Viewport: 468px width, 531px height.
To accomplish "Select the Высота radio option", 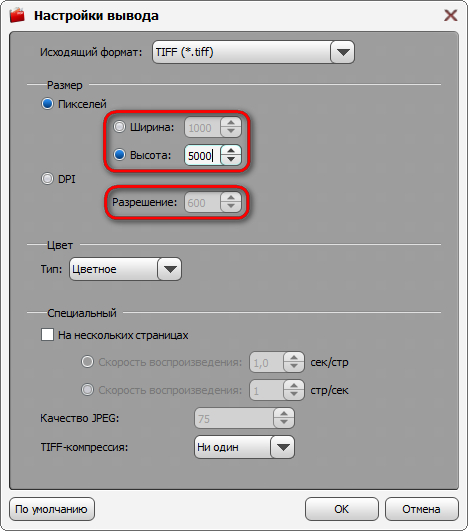I will pyautogui.click(x=119, y=155).
